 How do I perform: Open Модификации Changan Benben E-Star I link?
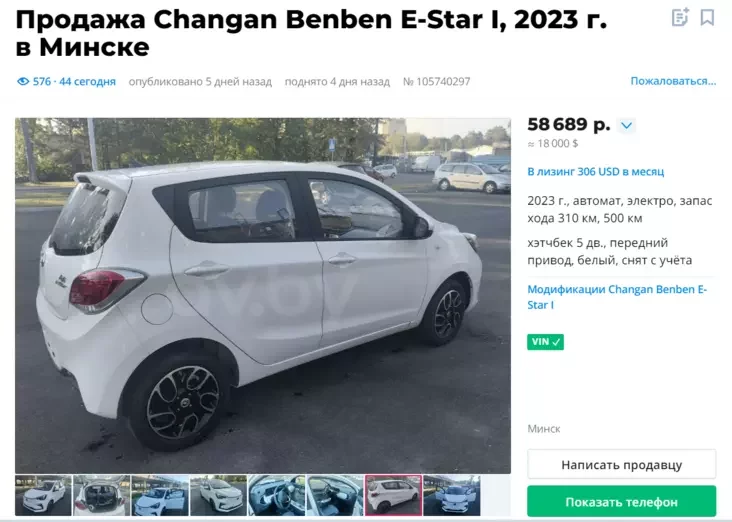617,297
